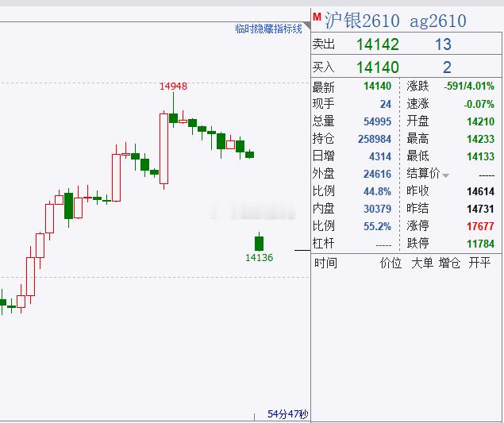
Task: Click the 最新 value 14140
Action: pyautogui.click(x=377, y=87)
